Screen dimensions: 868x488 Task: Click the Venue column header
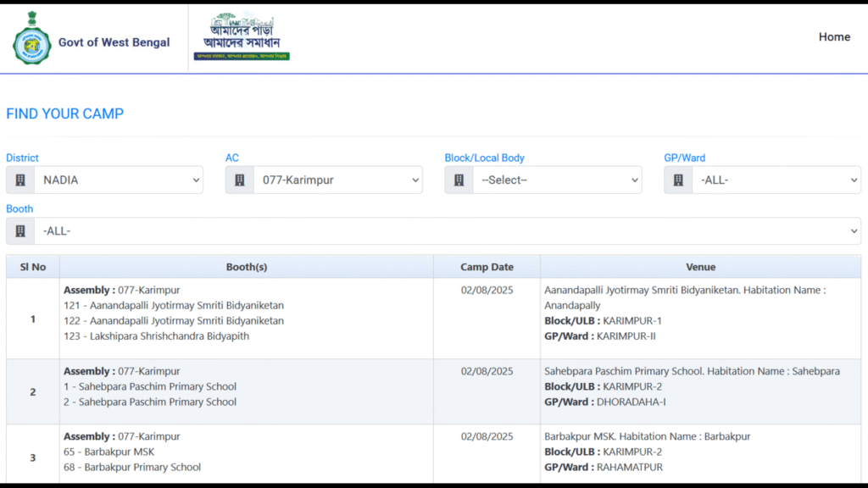(700, 267)
